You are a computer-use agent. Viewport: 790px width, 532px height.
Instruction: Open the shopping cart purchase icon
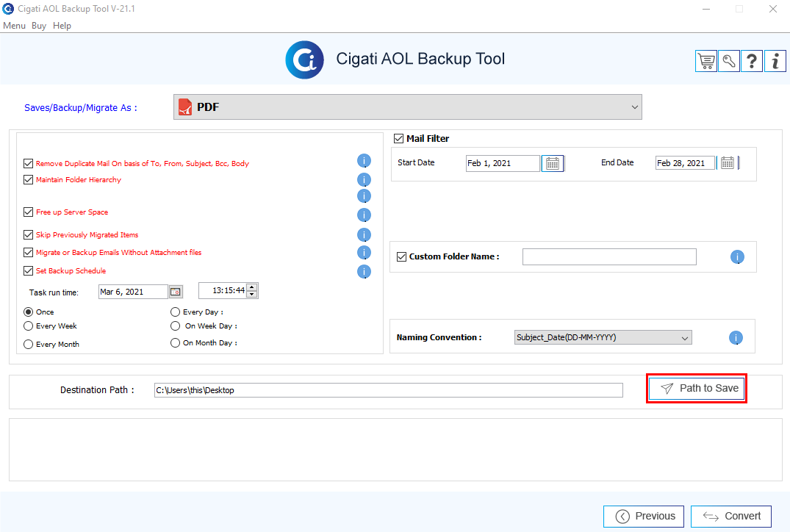pyautogui.click(x=706, y=62)
